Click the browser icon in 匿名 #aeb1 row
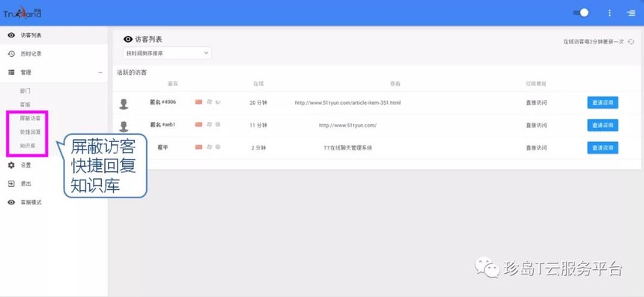Screen dimensions: 644x297 pos(218,124)
